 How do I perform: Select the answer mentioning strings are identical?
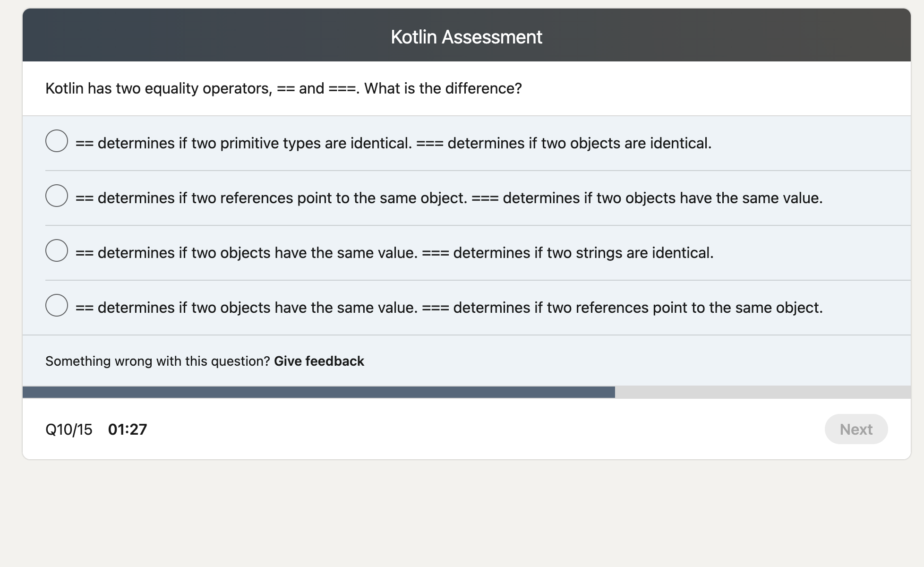tap(56, 250)
